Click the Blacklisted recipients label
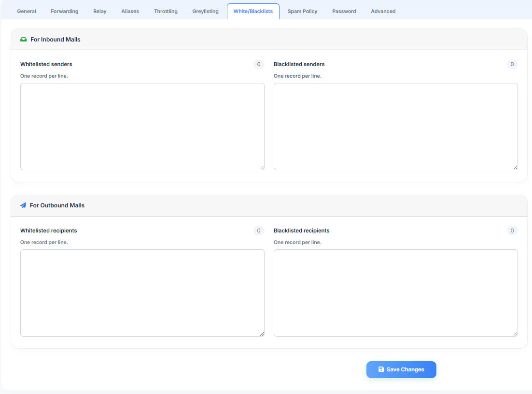Viewport: 532px width, 394px height. click(301, 231)
